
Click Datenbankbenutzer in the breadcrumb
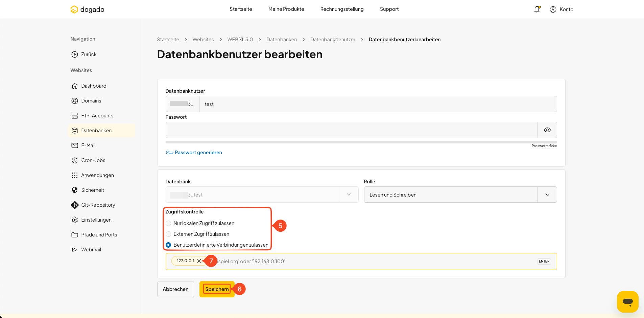click(333, 40)
